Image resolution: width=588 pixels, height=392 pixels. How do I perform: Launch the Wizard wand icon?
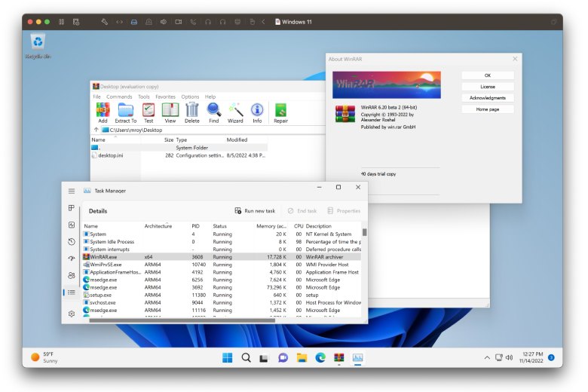pyautogui.click(x=235, y=113)
